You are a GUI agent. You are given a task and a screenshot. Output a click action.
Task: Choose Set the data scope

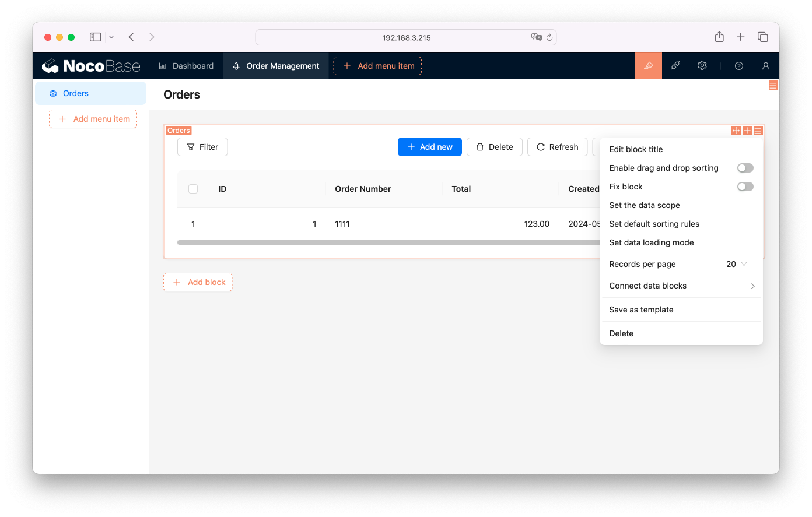tap(681, 205)
